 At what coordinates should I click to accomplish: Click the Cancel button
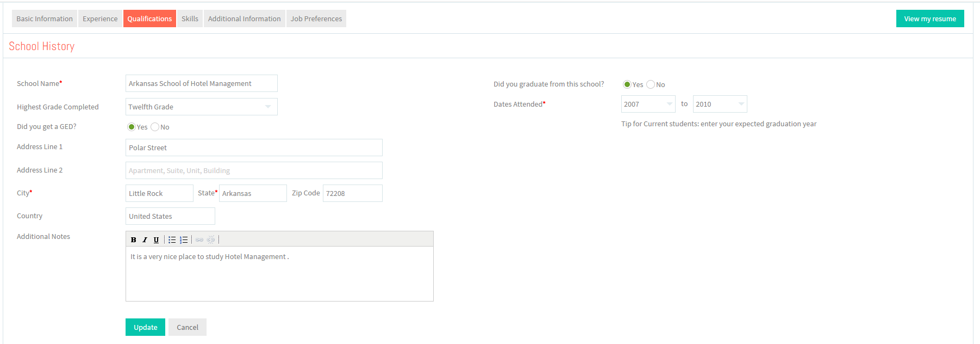coord(188,327)
